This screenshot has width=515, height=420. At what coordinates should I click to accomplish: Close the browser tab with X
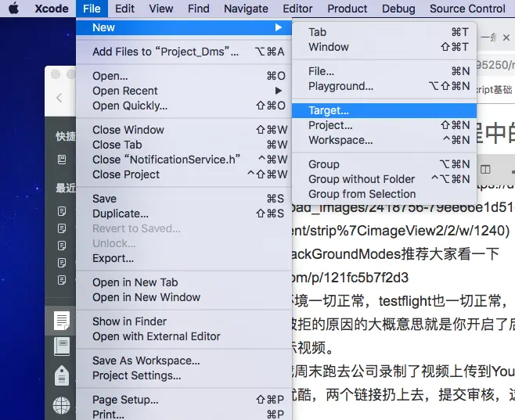point(506,38)
